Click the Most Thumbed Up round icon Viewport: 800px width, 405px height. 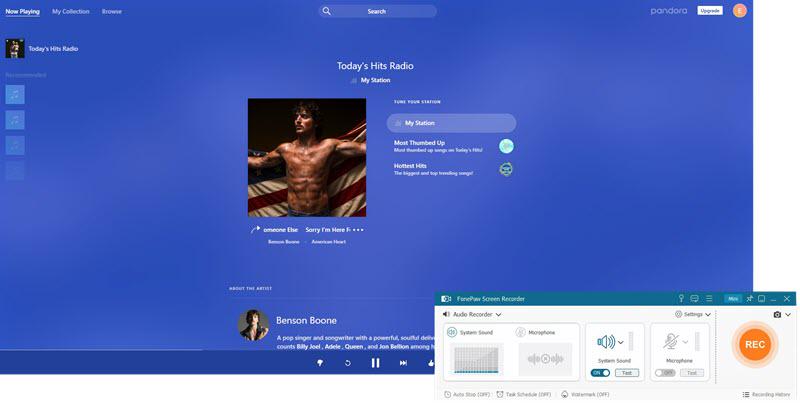(506, 146)
